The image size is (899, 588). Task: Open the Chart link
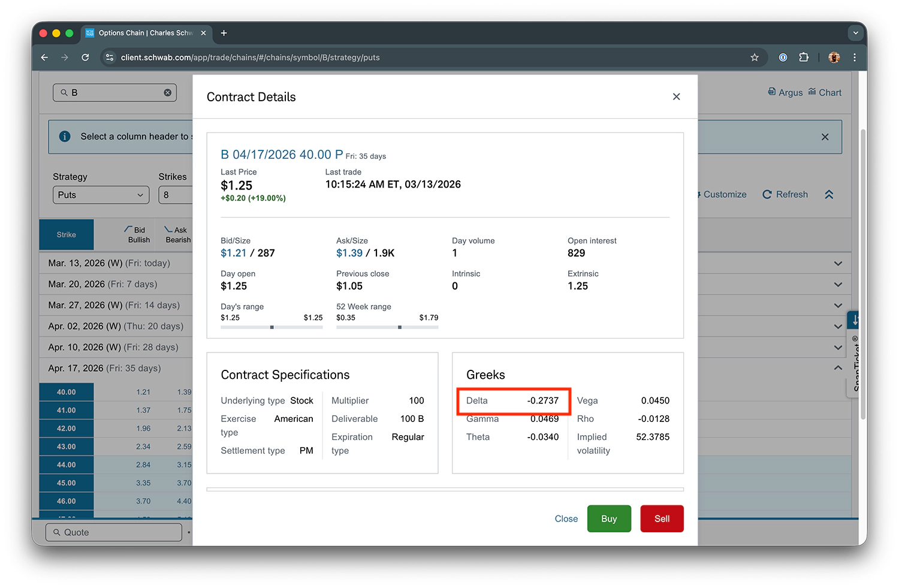pyautogui.click(x=825, y=92)
